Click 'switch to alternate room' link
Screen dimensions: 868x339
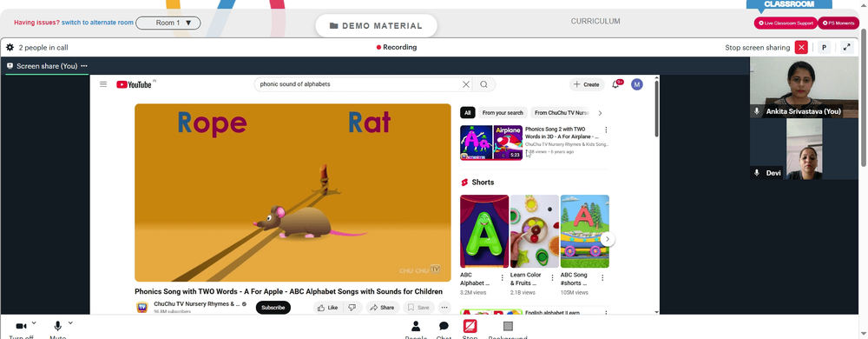point(97,23)
